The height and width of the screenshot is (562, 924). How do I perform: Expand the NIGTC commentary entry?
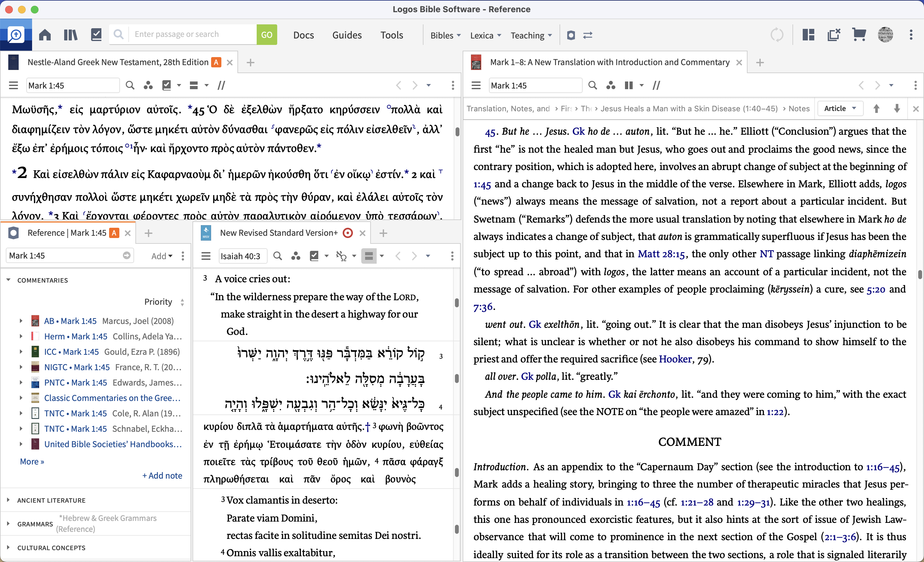pyautogui.click(x=21, y=367)
